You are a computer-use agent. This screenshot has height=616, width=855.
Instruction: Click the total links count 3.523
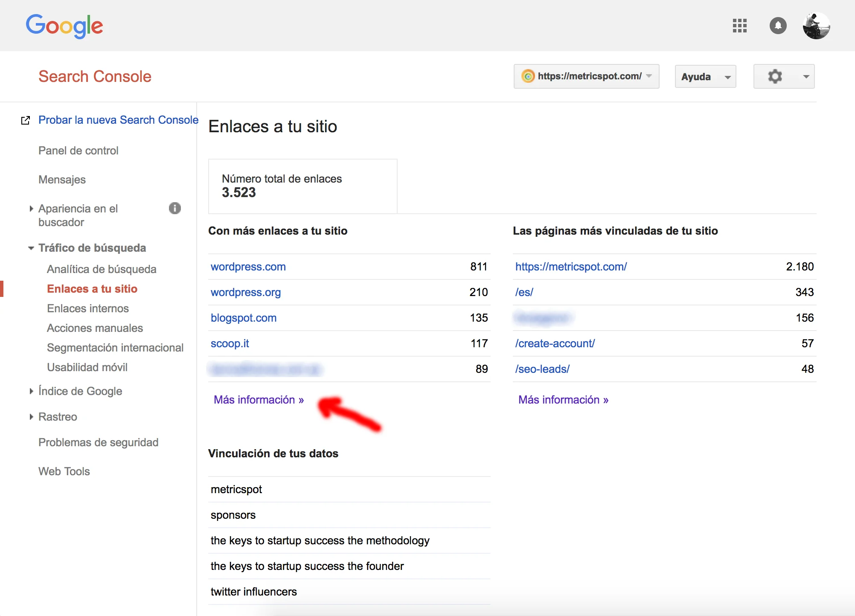tap(239, 192)
